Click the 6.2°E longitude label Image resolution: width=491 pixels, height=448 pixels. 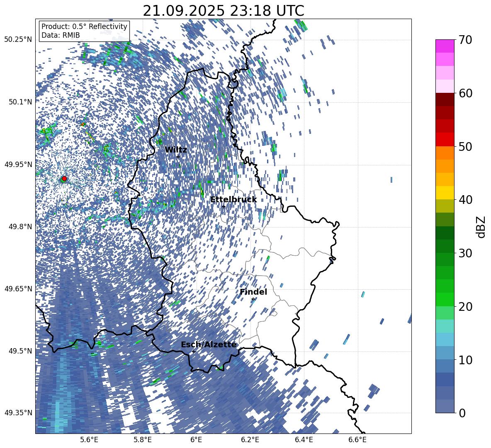[250, 440]
